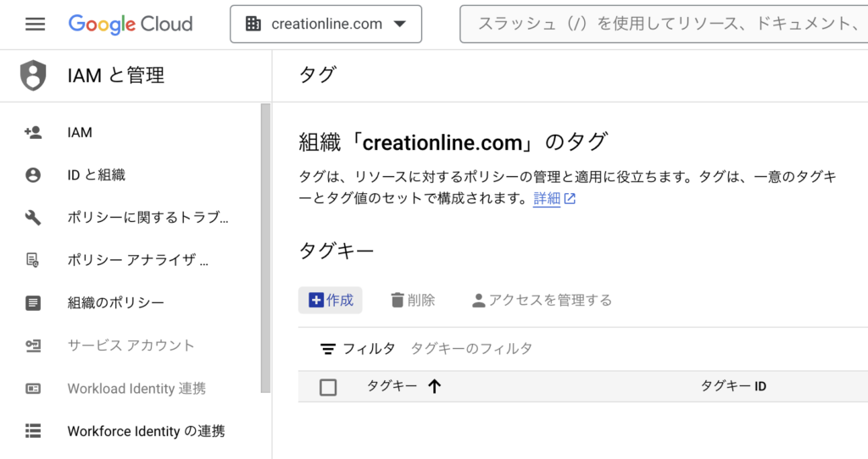The height and width of the screenshot is (459, 868).
Task: Click アクセスを管理する button
Action: [x=542, y=300]
